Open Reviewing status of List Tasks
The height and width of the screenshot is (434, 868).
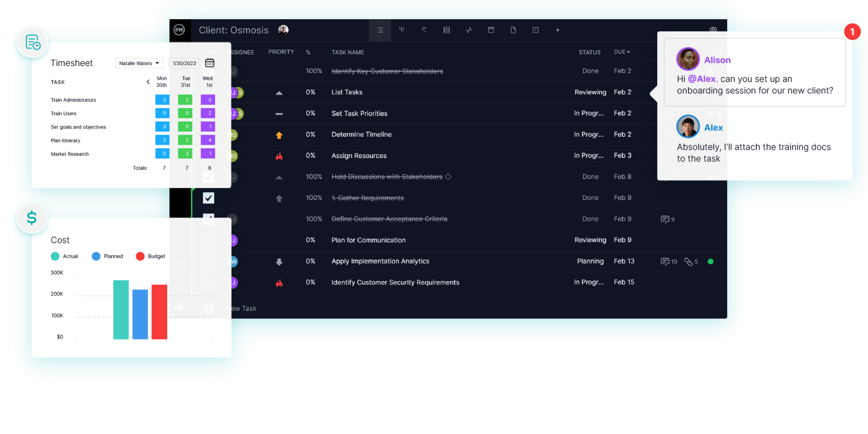pyautogui.click(x=590, y=92)
